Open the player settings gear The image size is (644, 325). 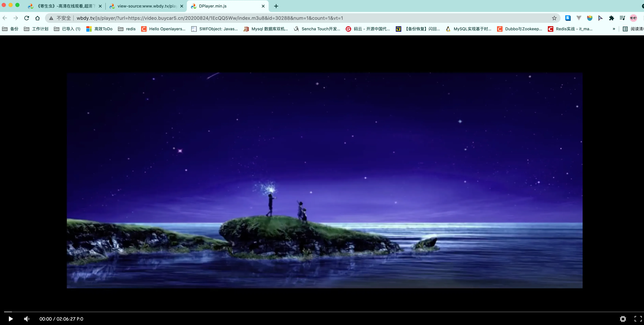[623, 319]
